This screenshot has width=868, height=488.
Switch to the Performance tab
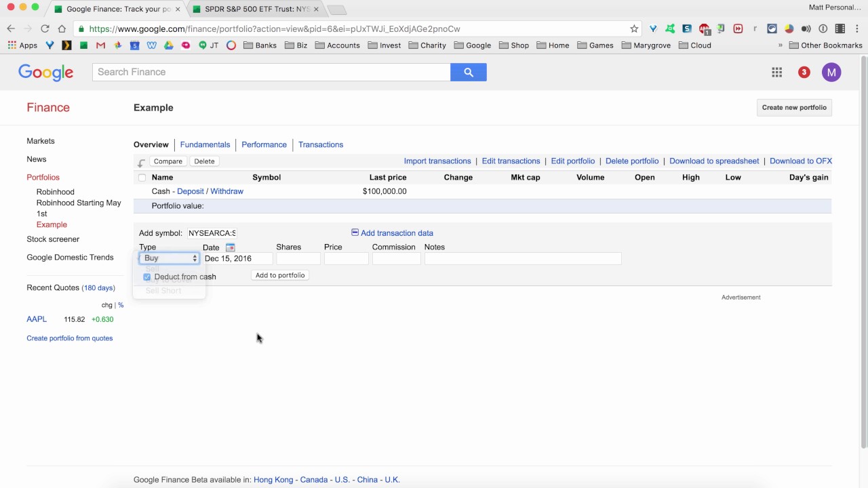pos(264,144)
